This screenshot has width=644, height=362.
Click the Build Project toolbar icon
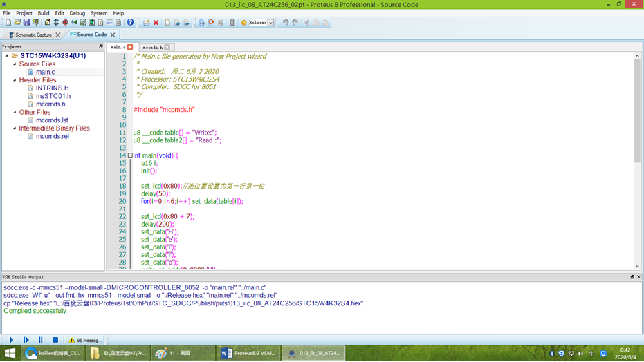202,23
